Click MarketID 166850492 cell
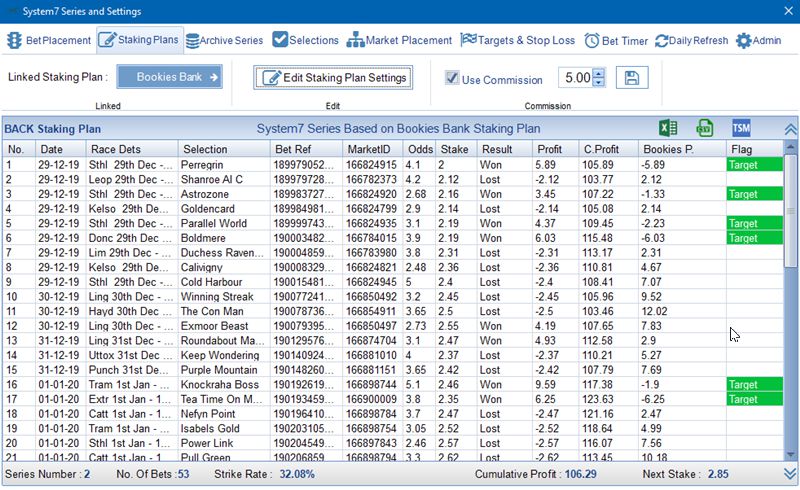The width and height of the screenshot is (800, 490). [373, 297]
